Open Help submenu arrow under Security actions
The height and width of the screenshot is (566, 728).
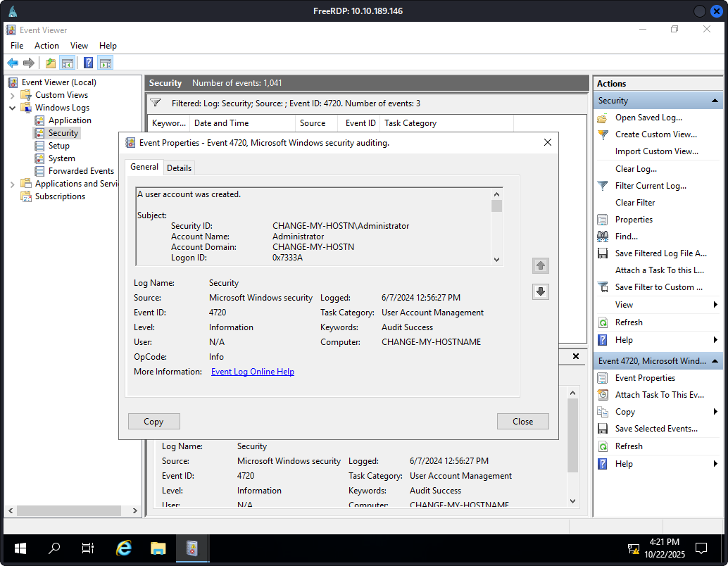coord(715,340)
